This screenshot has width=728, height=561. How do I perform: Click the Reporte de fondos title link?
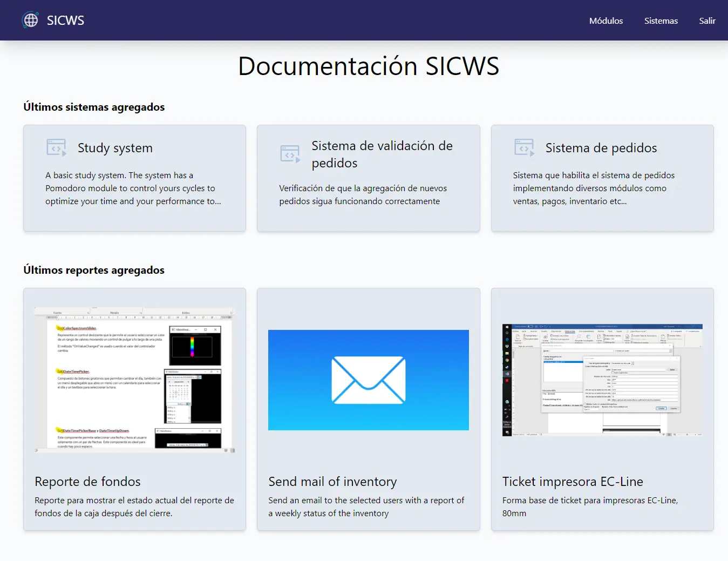coord(87,482)
